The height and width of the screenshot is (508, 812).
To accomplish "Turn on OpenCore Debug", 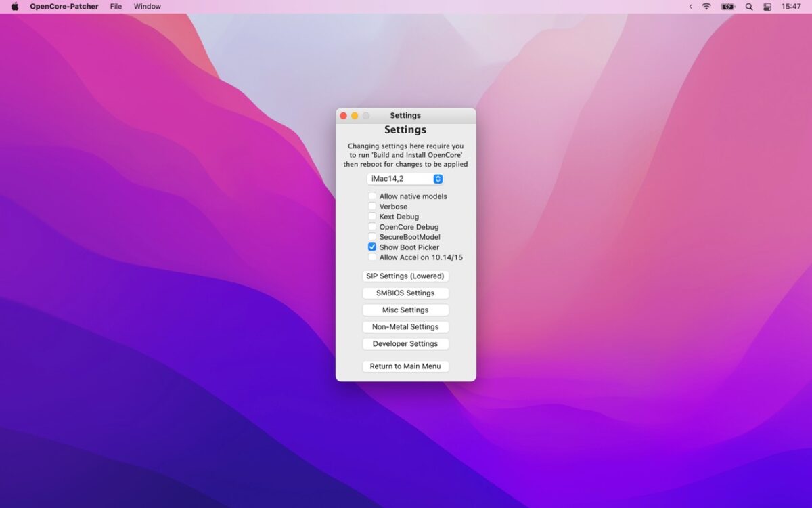I will click(372, 227).
